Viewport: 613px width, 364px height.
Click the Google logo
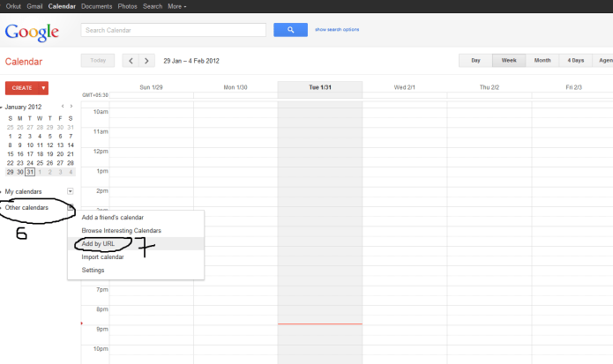[x=32, y=32]
